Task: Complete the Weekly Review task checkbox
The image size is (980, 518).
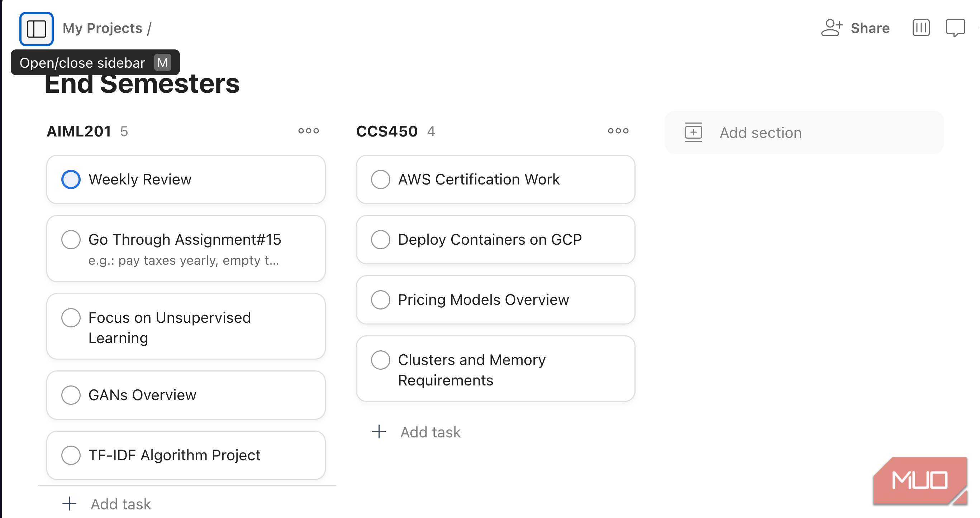Action: (71, 179)
